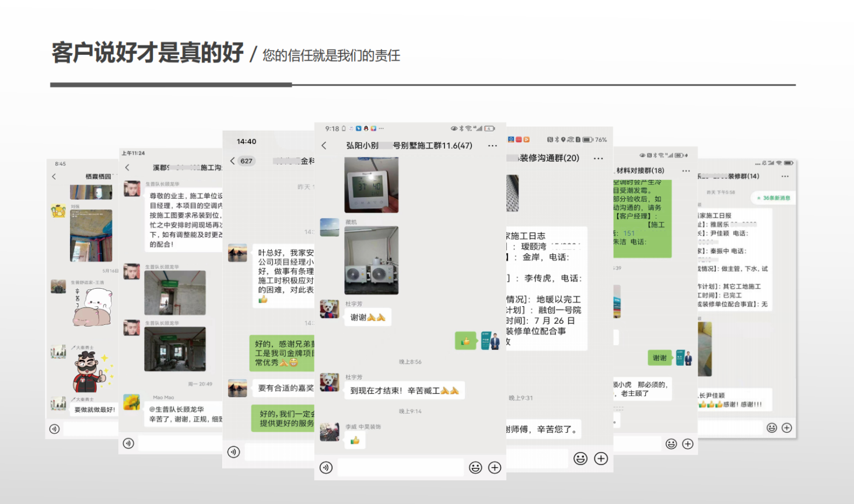Click message input field in 弘阳小别 chat
Viewport: 854px width, 504px height.
(400, 467)
